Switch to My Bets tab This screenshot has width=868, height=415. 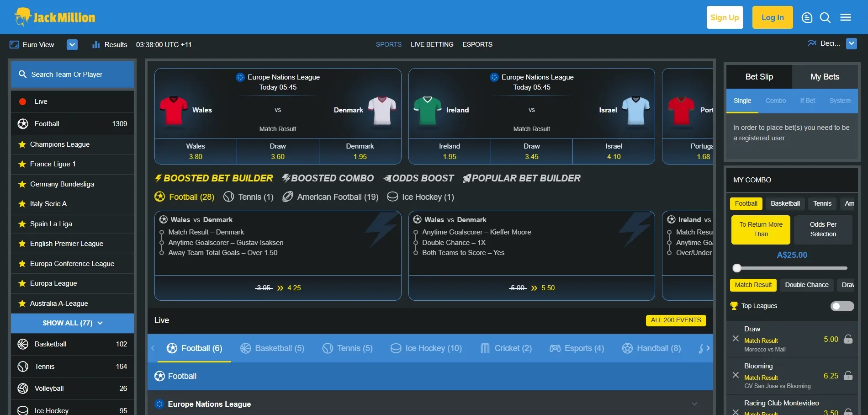point(825,77)
